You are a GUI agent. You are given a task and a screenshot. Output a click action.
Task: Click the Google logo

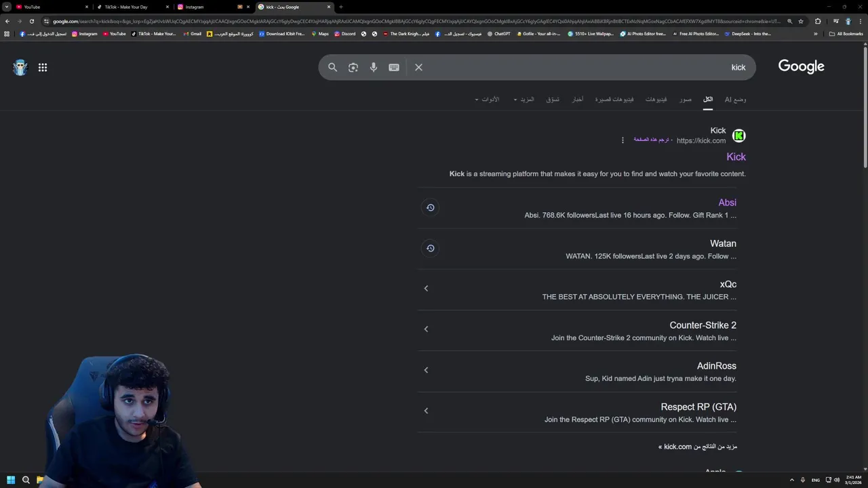click(x=801, y=66)
